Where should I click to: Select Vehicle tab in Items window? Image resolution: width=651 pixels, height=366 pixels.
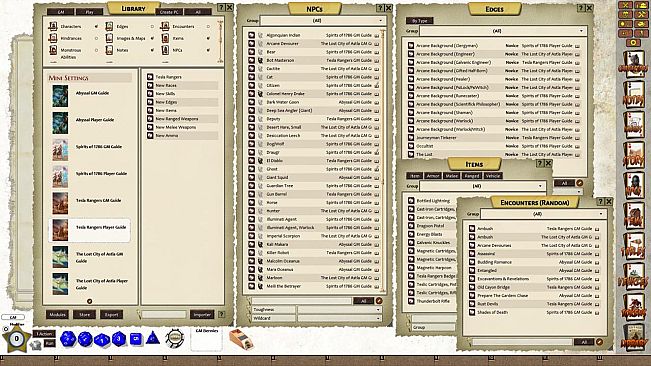(x=493, y=176)
